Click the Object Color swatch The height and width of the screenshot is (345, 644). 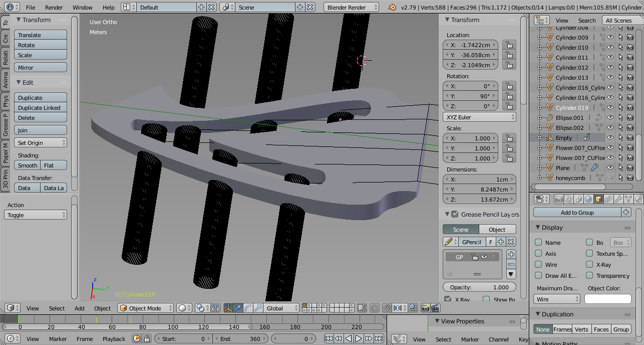point(608,299)
